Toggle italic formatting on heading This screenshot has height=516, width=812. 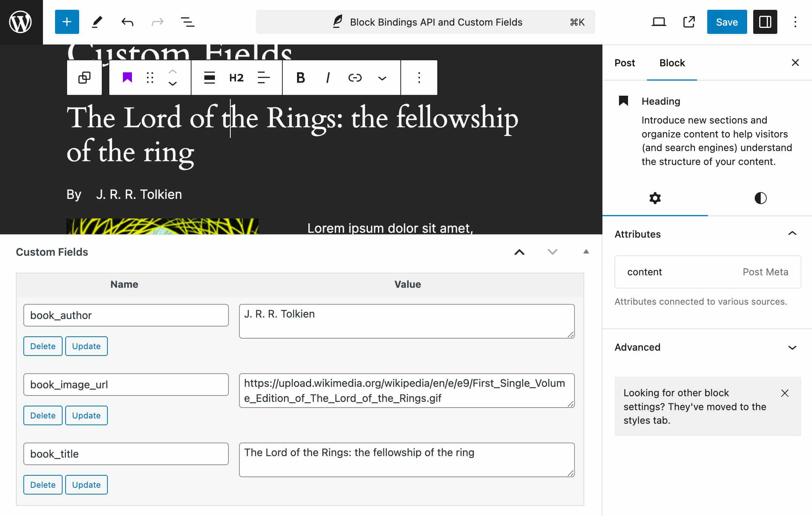(x=327, y=78)
